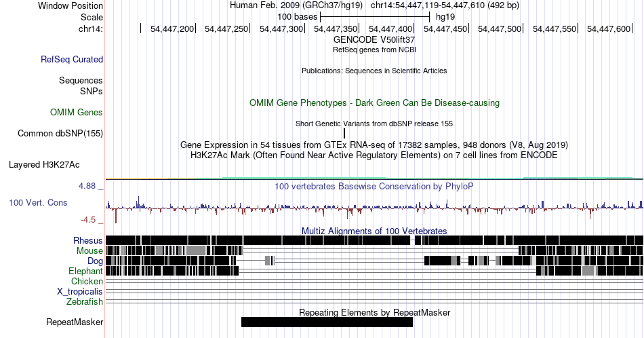Click the SNPs track label
644x338 pixels.
click(92, 91)
